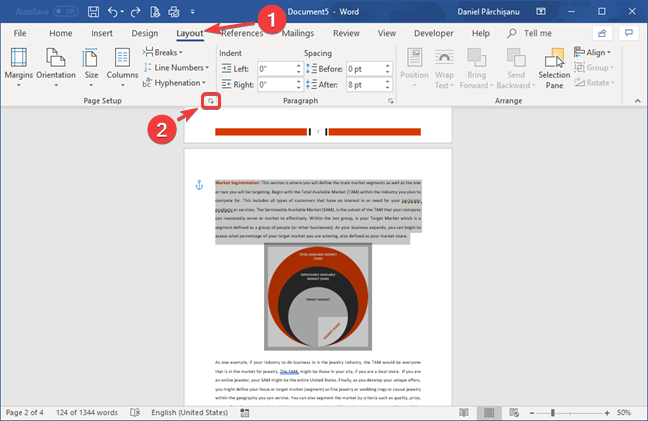
Task: Open Customize Quick Access Toolbar dropdown
Action: [192, 12]
